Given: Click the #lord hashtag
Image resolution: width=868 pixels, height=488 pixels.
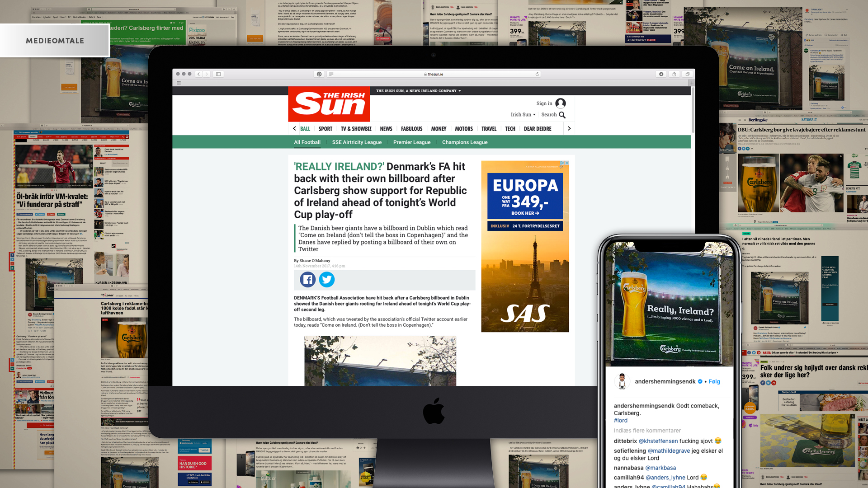Looking at the screenshot, I should 621,421.
